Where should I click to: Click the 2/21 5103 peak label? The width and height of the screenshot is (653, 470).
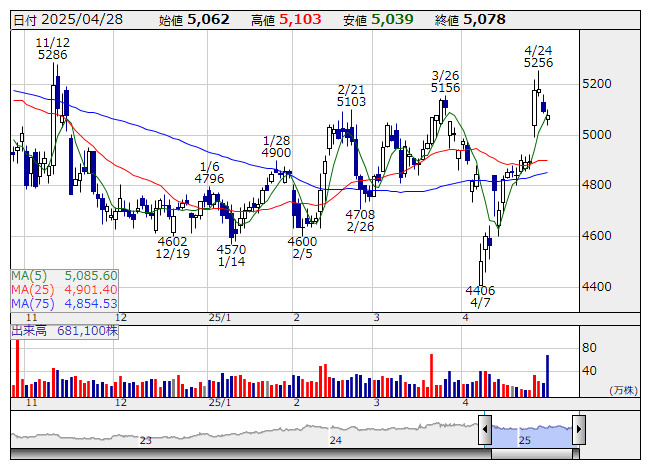pyautogui.click(x=351, y=95)
